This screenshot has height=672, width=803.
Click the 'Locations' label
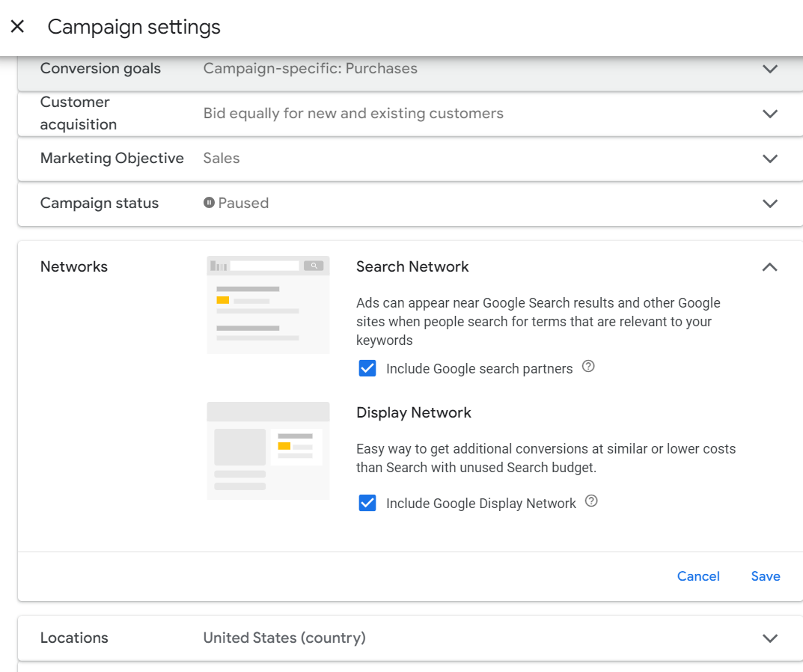click(74, 638)
